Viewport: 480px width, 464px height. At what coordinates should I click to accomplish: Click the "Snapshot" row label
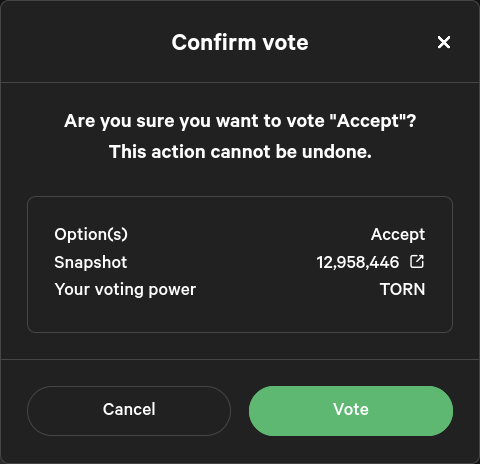(91, 262)
